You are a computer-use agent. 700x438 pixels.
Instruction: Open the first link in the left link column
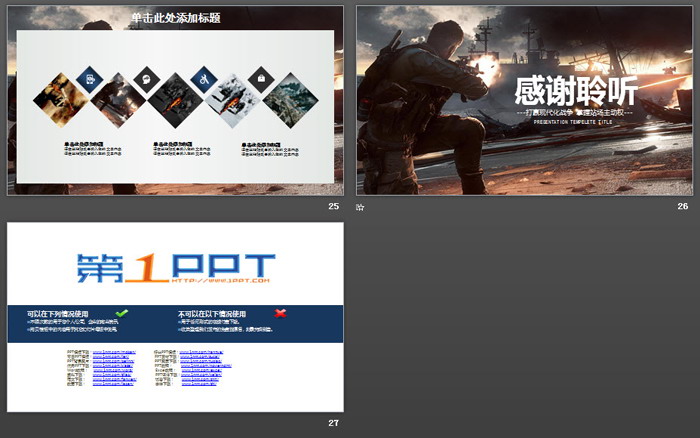pos(114,352)
